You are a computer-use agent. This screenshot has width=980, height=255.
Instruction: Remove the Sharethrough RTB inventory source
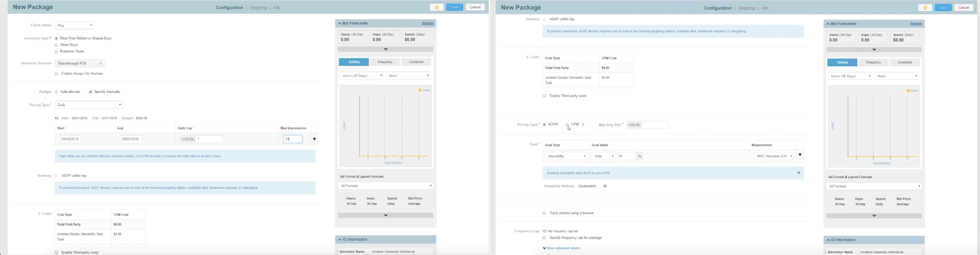point(101,63)
